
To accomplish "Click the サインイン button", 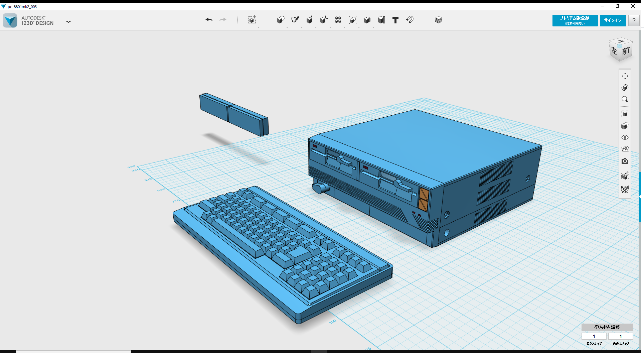I will point(613,20).
